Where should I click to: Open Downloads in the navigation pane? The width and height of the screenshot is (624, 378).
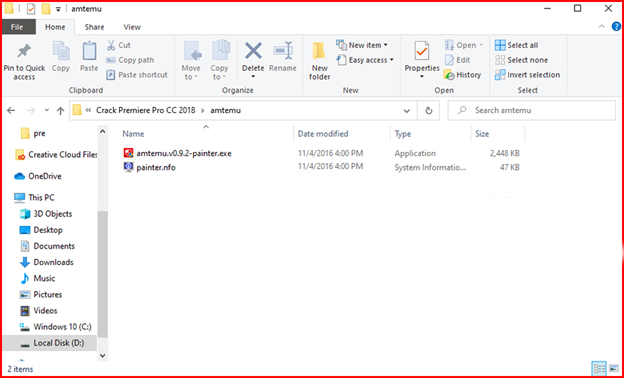[x=46, y=262]
